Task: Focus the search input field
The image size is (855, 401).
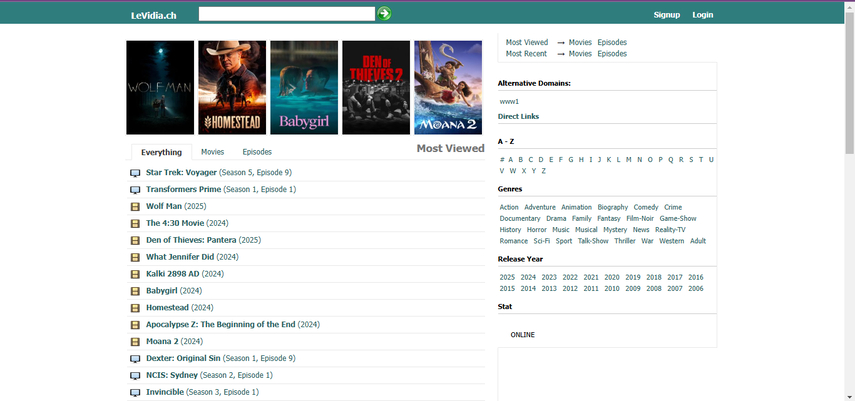Action: tap(287, 14)
